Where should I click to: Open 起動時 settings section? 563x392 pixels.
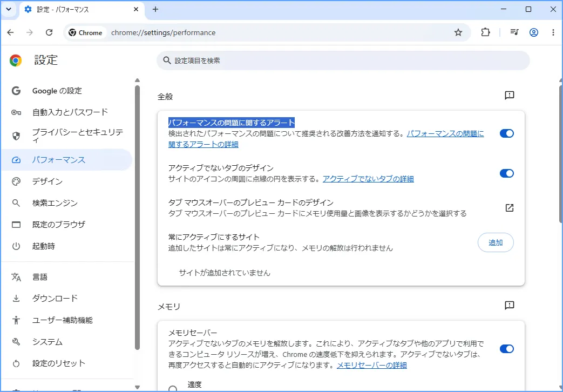click(x=67, y=246)
